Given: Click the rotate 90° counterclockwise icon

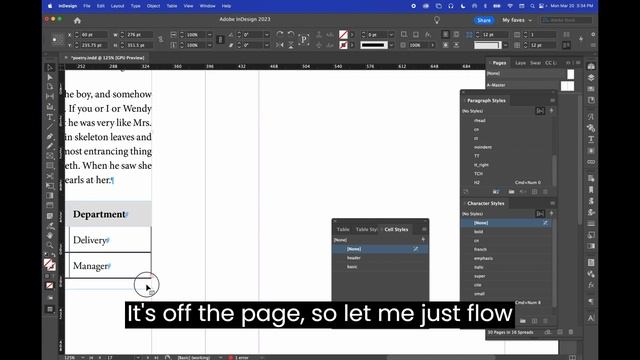Looking at the screenshot, I should click(291, 34).
